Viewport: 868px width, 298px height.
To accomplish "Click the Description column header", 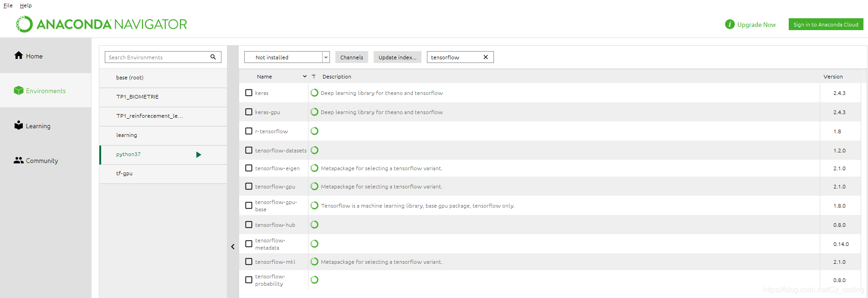I will [x=337, y=77].
